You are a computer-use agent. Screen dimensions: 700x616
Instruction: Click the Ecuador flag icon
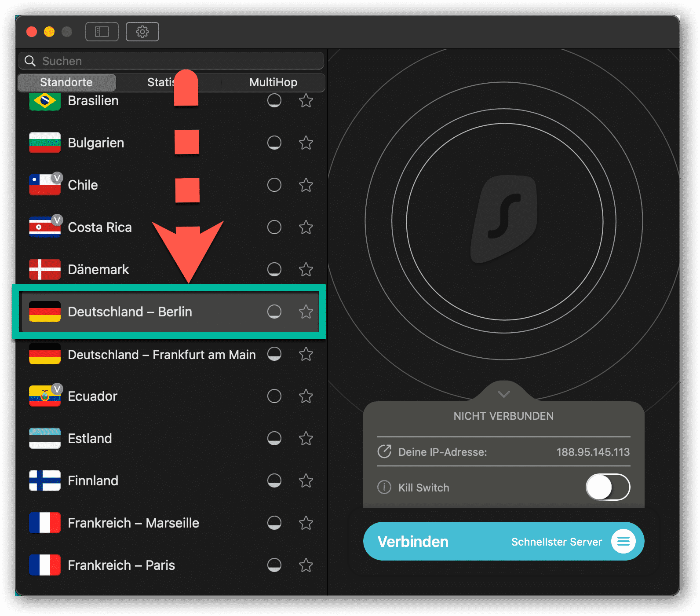(45, 396)
